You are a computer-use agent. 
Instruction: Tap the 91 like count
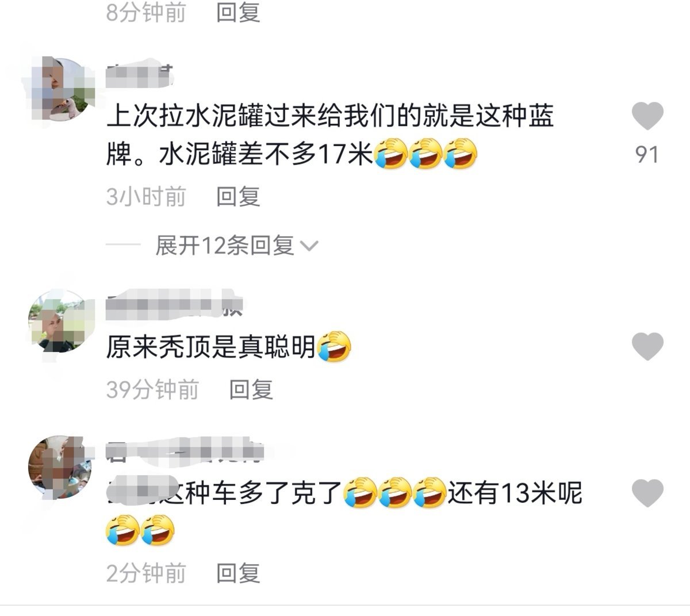coord(647,154)
